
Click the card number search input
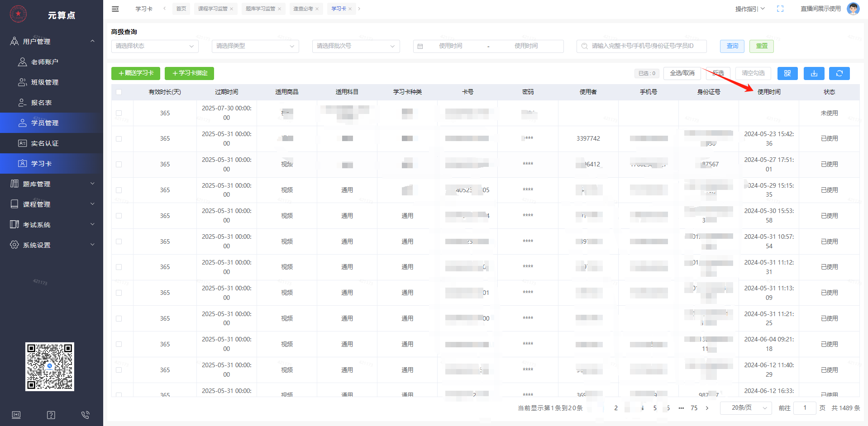[641, 46]
